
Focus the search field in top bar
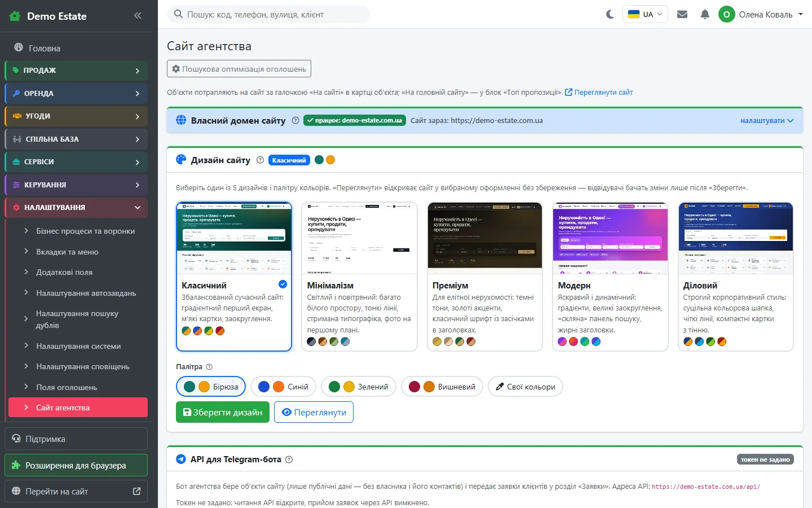pos(268,14)
